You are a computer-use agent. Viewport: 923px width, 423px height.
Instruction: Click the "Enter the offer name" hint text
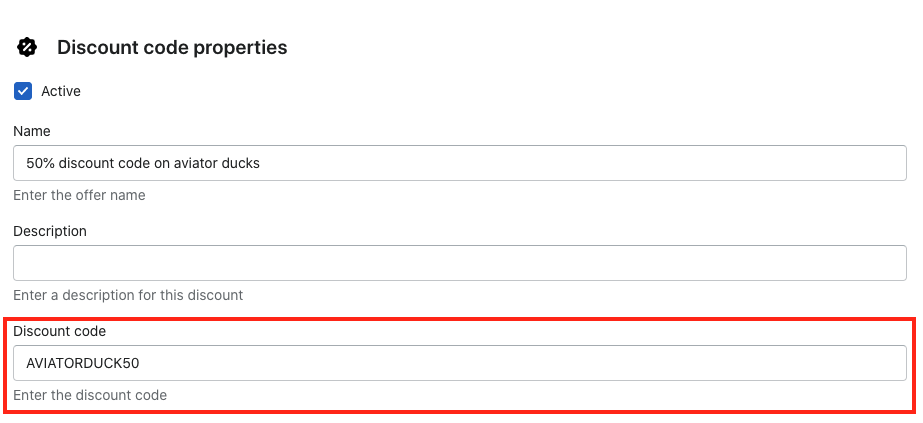point(79,195)
